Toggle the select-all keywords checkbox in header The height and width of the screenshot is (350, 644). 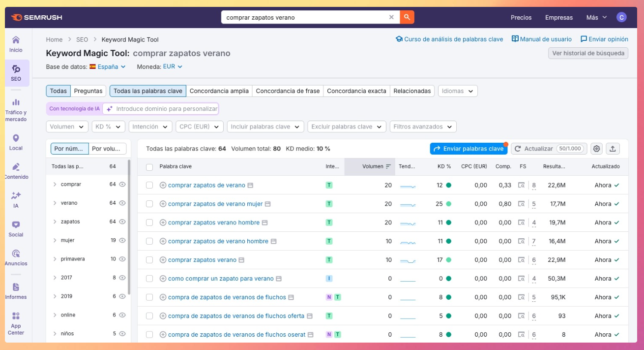point(149,167)
